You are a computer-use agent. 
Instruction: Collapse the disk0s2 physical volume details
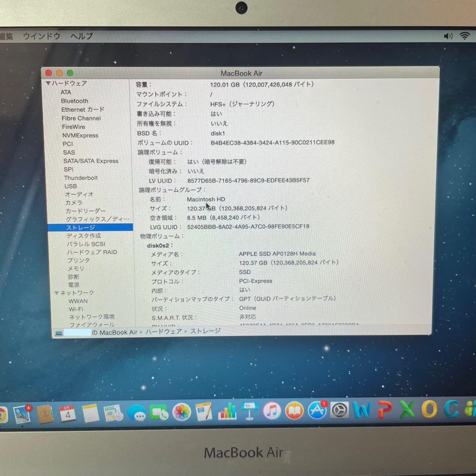[x=158, y=245]
